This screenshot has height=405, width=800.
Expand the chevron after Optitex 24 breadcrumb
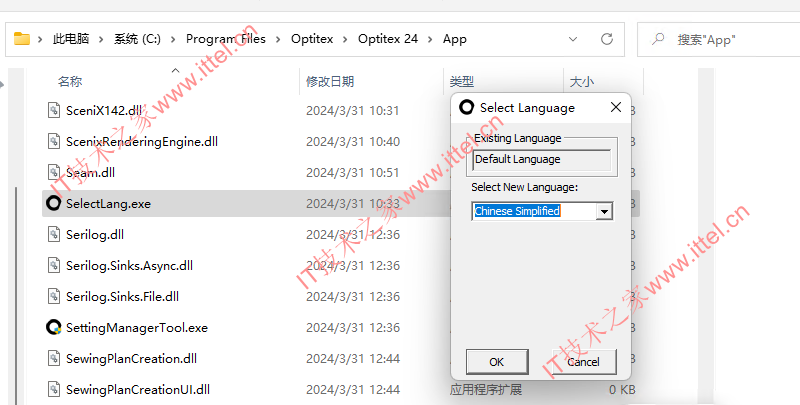[431, 39]
